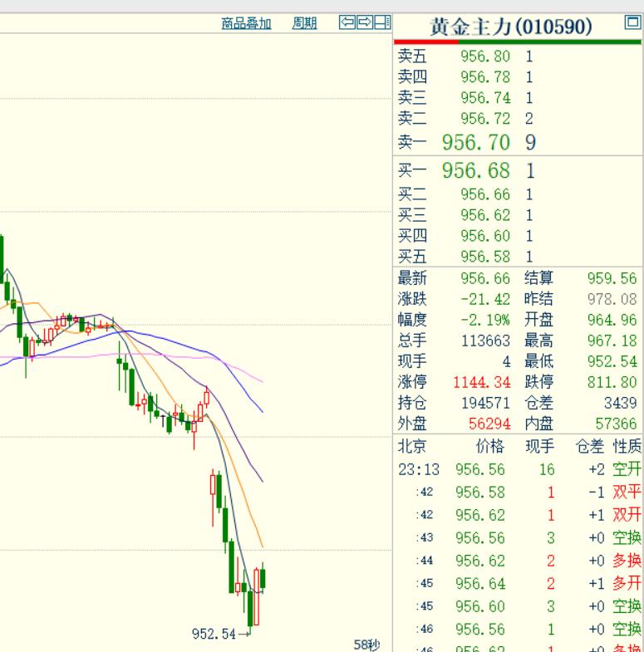
Task: Click the red-green buy/sell ratio bar
Action: tap(518, 42)
